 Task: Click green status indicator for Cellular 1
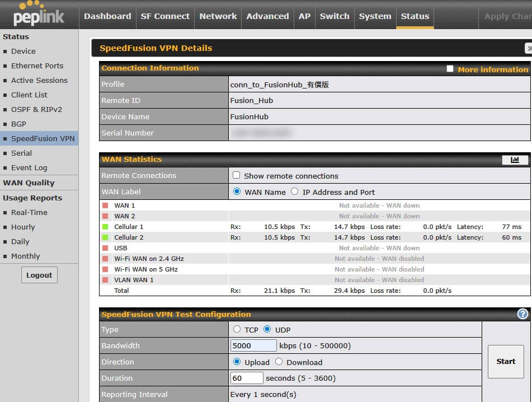pyautogui.click(x=105, y=227)
